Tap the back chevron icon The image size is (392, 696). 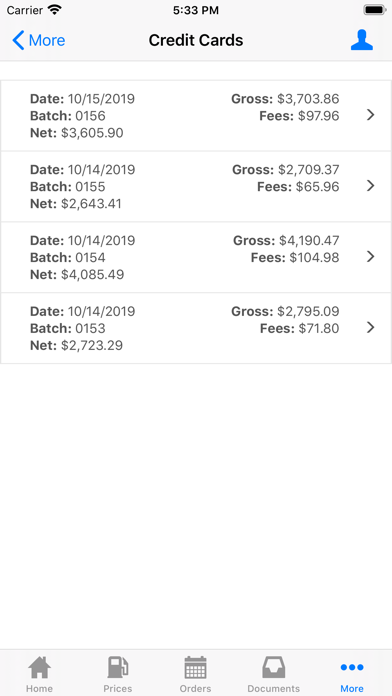point(18,40)
